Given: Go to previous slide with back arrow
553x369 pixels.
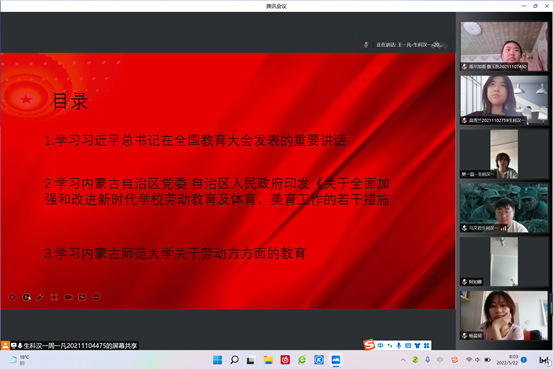Looking at the screenshot, I should 12,297.
